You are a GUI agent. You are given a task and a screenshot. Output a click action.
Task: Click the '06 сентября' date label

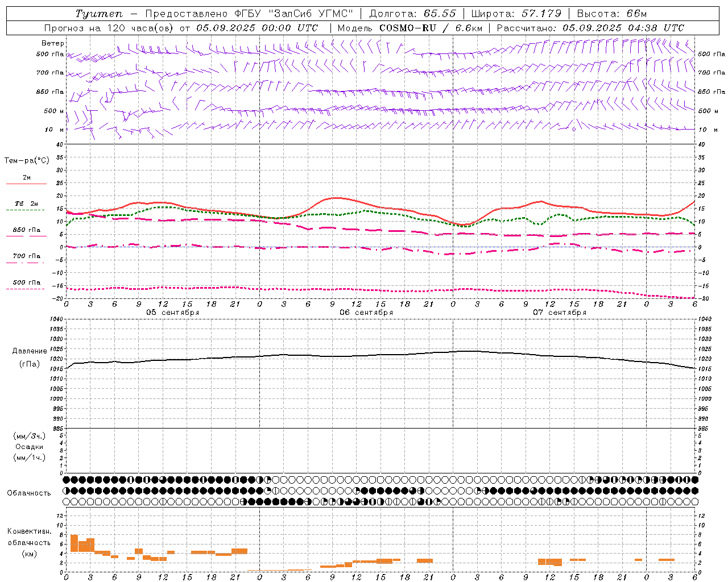coord(366,313)
